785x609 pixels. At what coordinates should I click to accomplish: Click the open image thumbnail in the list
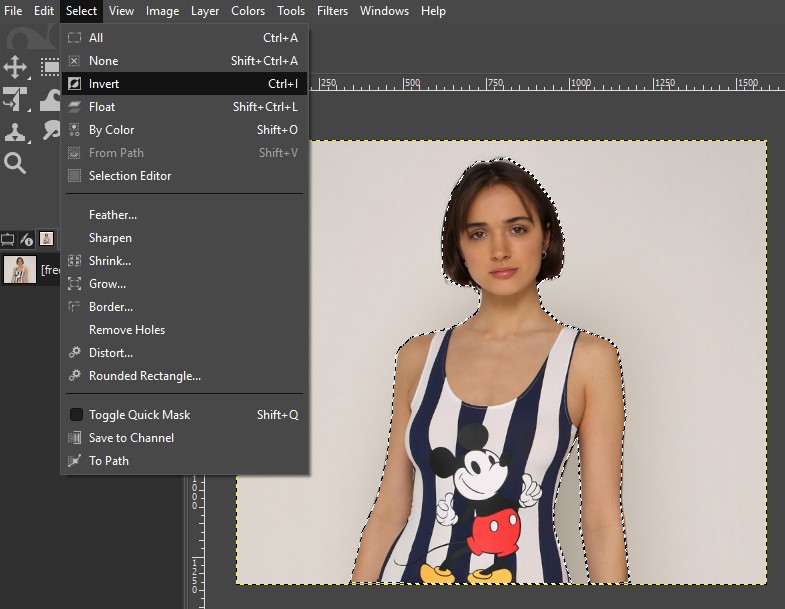pyautogui.click(x=20, y=270)
